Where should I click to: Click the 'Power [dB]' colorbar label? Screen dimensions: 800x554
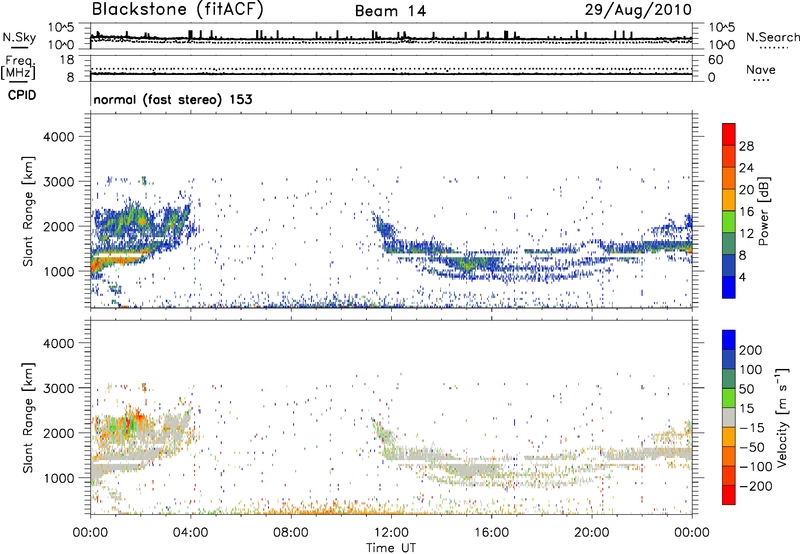click(x=763, y=211)
